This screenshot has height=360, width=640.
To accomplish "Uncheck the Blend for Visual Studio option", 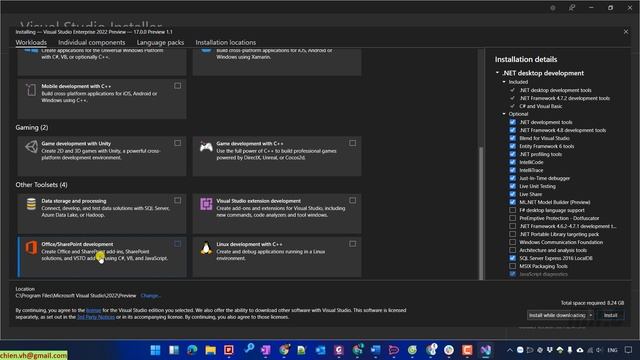I will pos(513,138).
